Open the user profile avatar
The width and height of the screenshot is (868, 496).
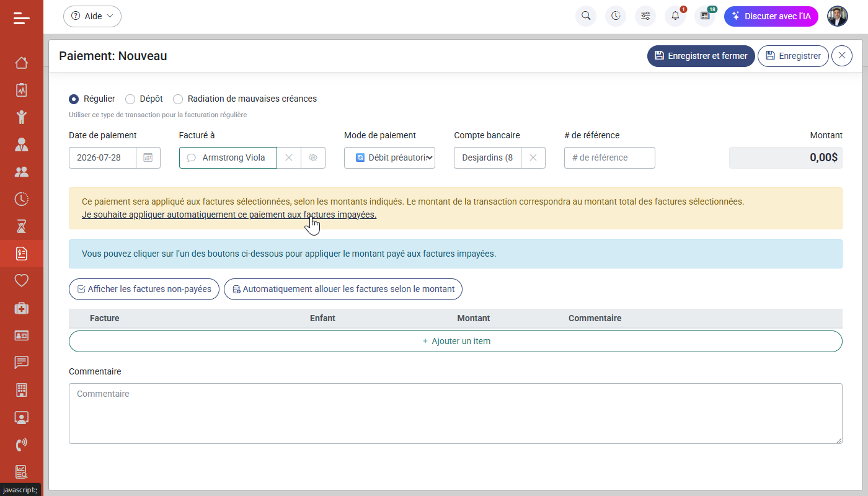(838, 16)
